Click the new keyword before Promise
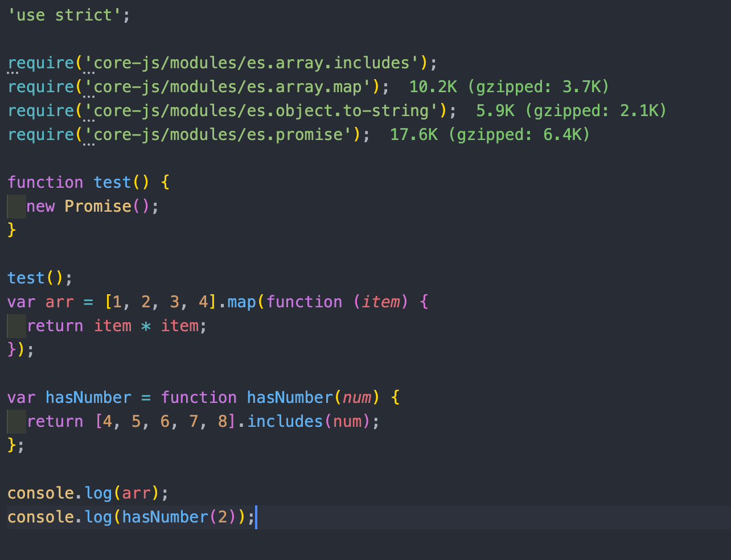The width and height of the screenshot is (731, 560). (x=41, y=206)
